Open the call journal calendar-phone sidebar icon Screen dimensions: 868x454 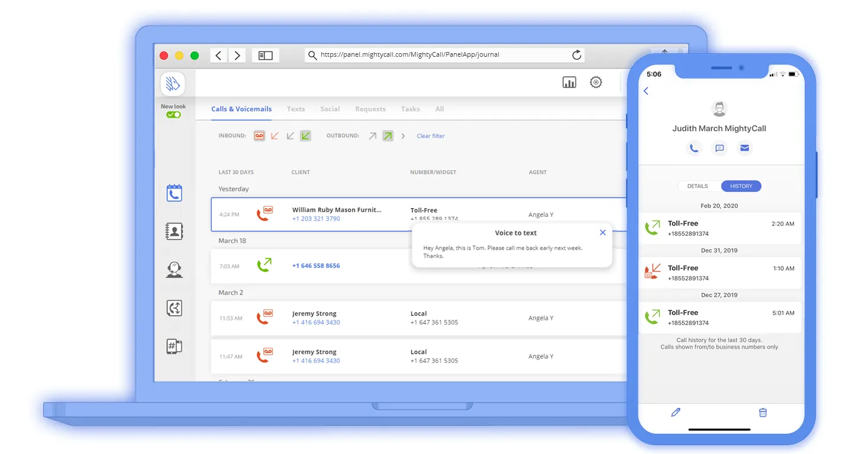(174, 193)
